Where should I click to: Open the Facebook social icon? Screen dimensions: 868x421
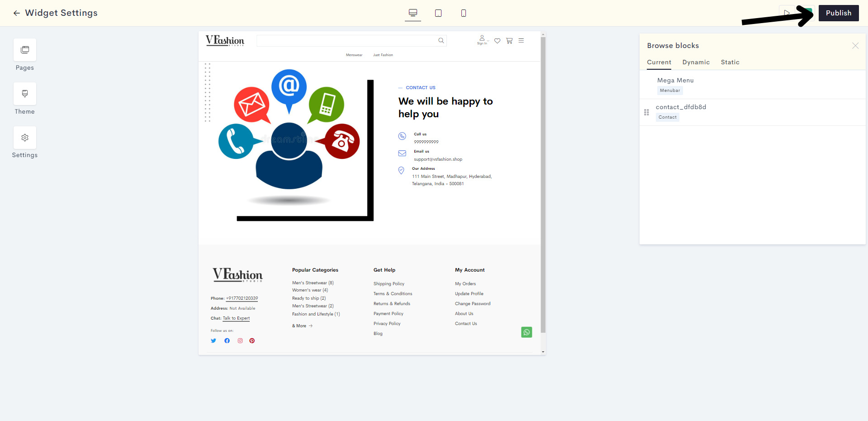coord(227,341)
